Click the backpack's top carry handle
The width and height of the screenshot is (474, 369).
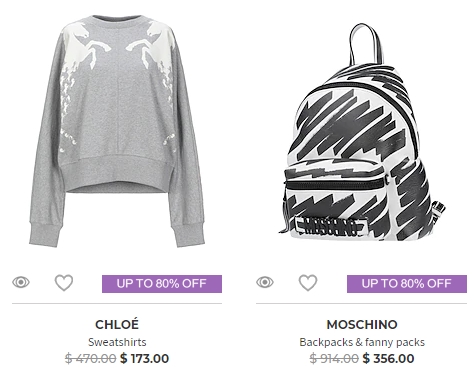point(365,44)
